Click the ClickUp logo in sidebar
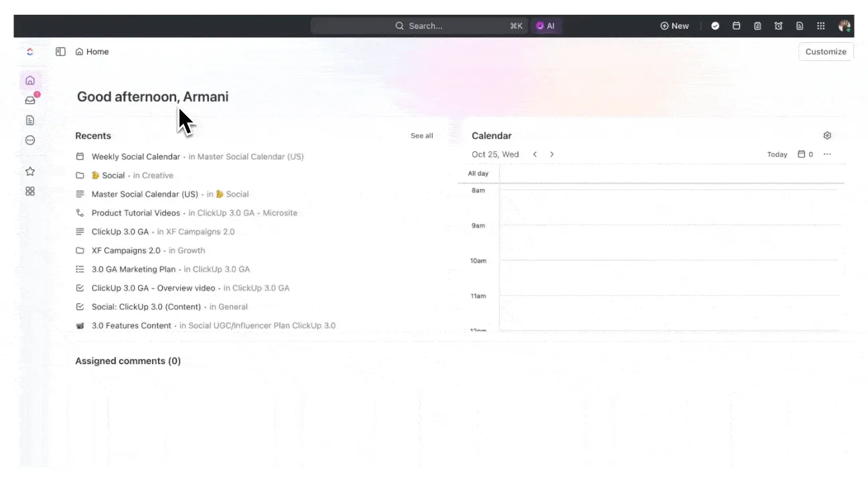Viewport: 868px width, 482px height. click(x=29, y=52)
